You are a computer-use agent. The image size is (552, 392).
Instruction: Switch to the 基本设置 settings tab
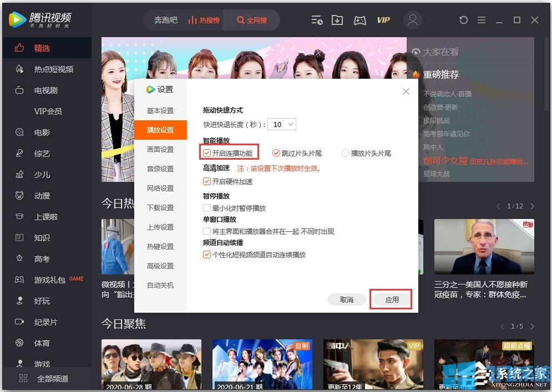coord(160,111)
